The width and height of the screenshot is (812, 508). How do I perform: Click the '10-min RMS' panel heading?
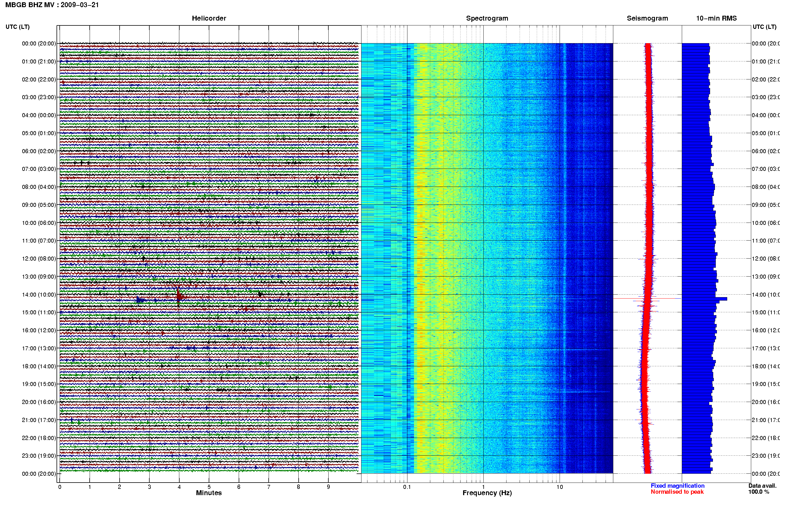point(716,18)
